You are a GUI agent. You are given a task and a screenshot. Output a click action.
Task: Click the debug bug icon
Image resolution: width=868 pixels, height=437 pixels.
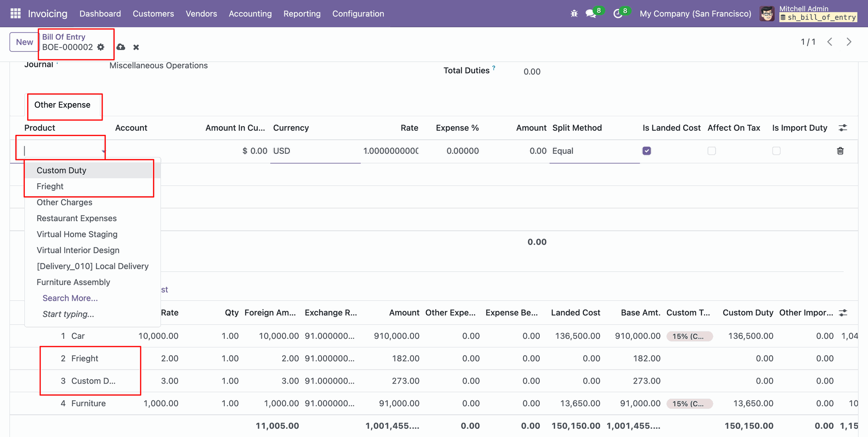pyautogui.click(x=574, y=14)
